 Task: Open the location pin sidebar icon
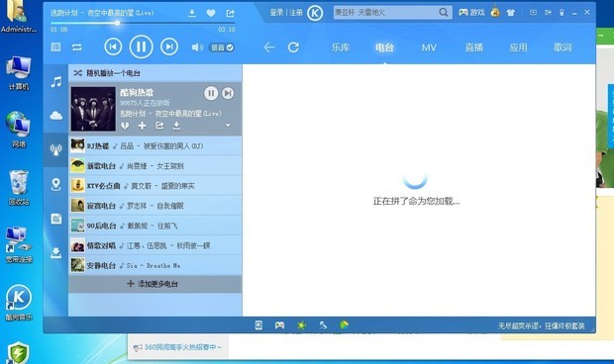click(56, 184)
